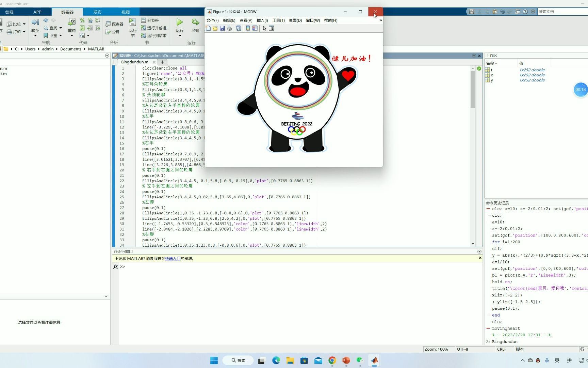Click the Run Section (运行节) icon
Image resolution: width=588 pixels, height=368 pixels.
click(133, 22)
